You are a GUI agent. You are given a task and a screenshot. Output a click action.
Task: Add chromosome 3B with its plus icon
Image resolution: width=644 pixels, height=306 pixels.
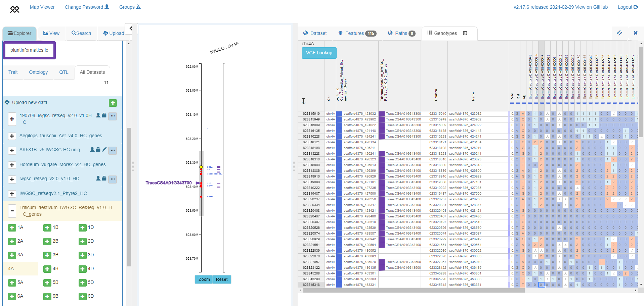(x=47, y=255)
